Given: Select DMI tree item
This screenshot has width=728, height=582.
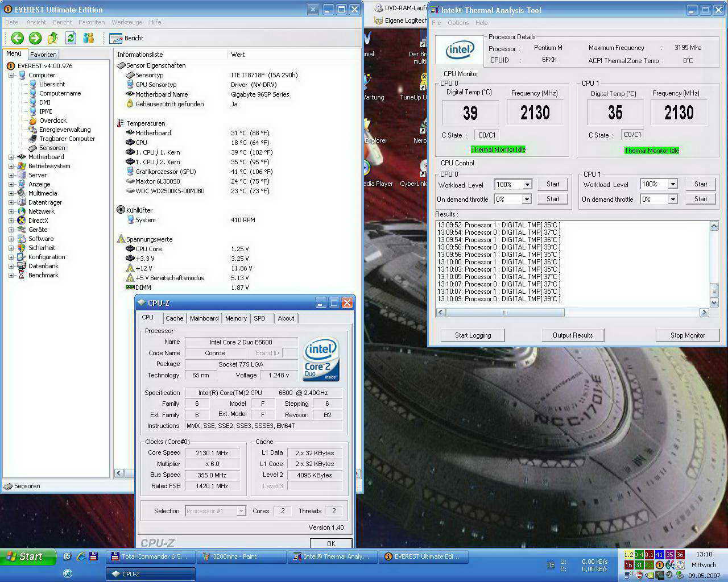Looking at the screenshot, I should [x=45, y=102].
